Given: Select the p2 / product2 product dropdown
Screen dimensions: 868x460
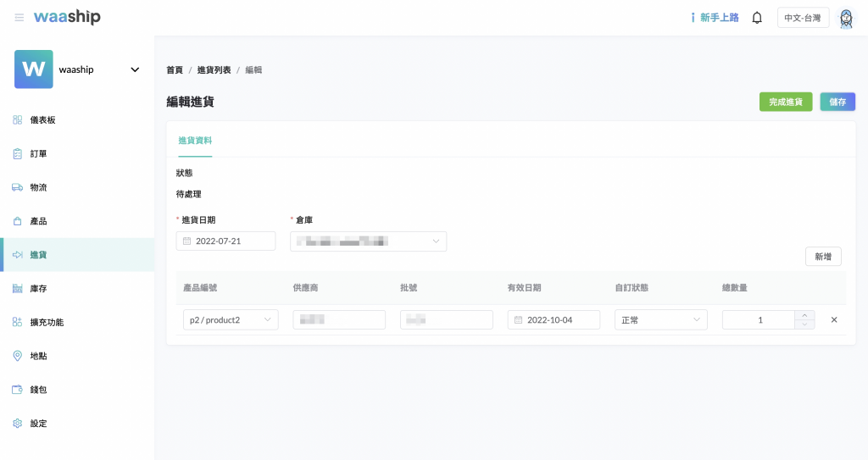Looking at the screenshot, I should click(230, 319).
